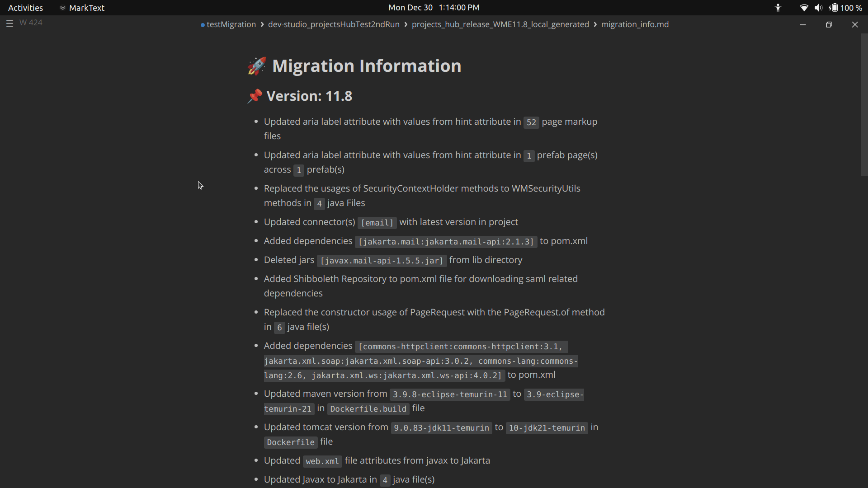This screenshot has width=868, height=488.
Task: Click the 52 badge in first bullet point
Action: pos(531,122)
